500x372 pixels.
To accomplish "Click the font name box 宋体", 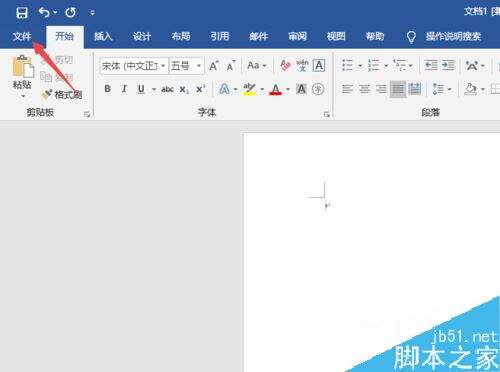I will click(x=130, y=66).
